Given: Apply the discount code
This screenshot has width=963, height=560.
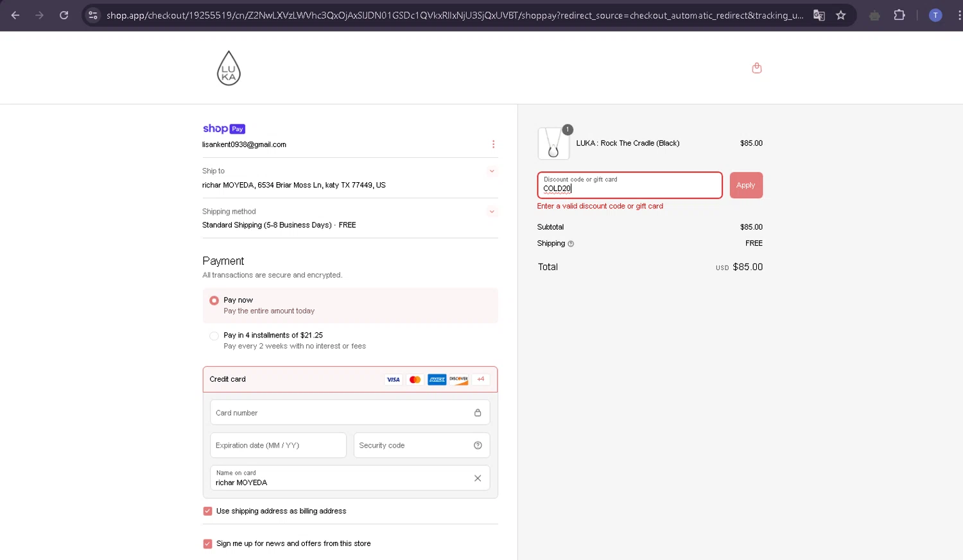Looking at the screenshot, I should point(746,185).
